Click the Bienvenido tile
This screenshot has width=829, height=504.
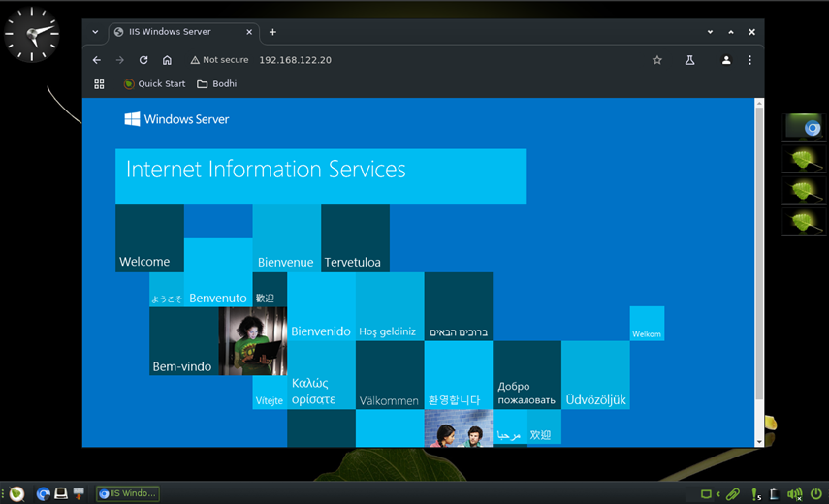pyautogui.click(x=321, y=306)
